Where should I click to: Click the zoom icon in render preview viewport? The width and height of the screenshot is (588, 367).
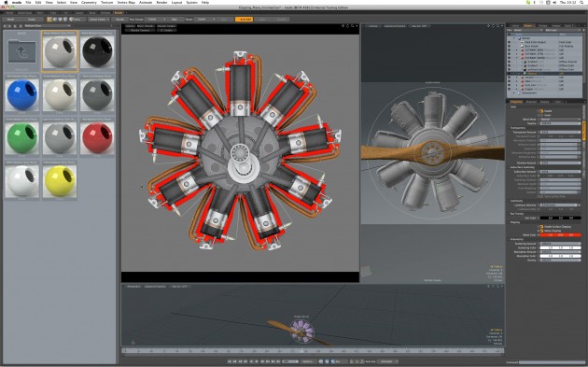click(x=352, y=26)
